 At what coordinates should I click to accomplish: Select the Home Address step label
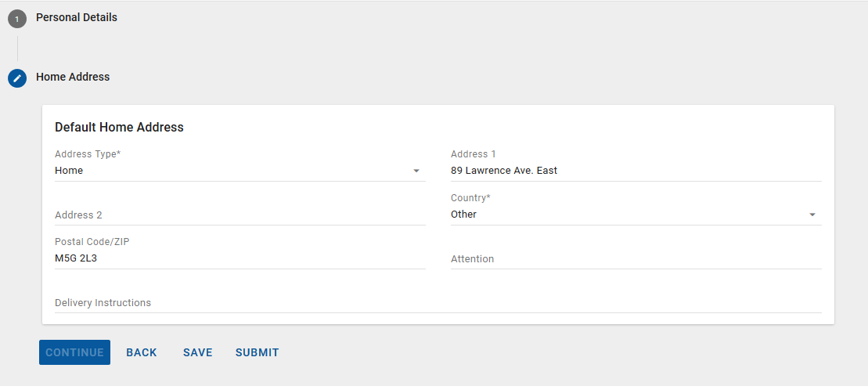[73, 77]
